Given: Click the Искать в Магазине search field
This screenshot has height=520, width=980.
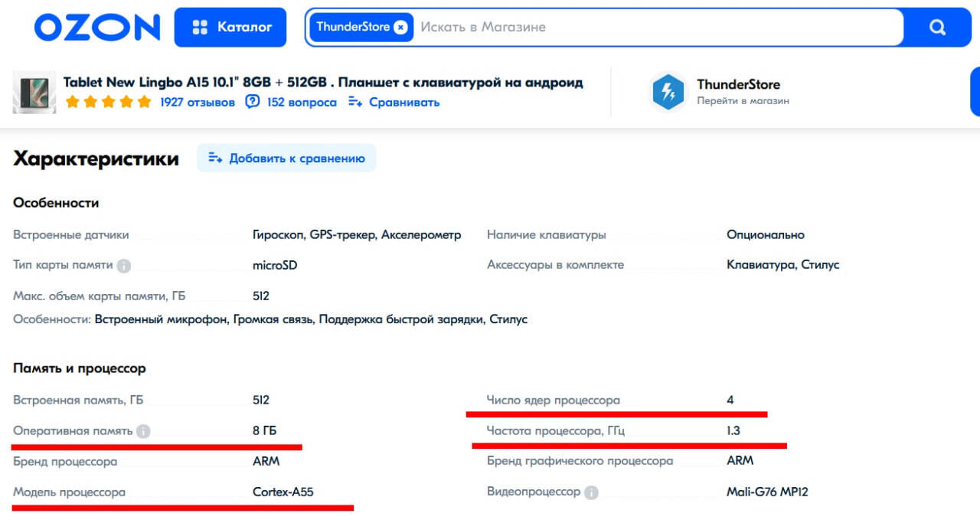Looking at the screenshot, I should [x=658, y=28].
